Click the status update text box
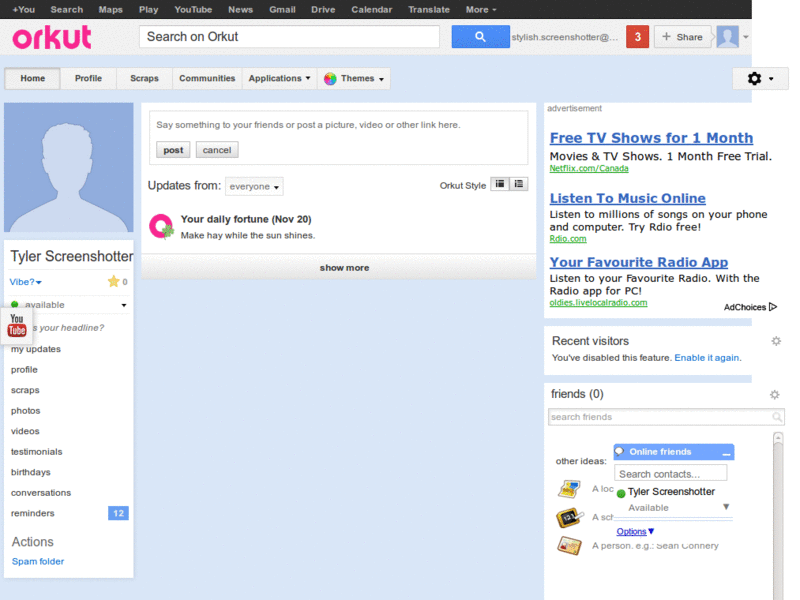The width and height of the screenshot is (800, 600). (x=339, y=125)
